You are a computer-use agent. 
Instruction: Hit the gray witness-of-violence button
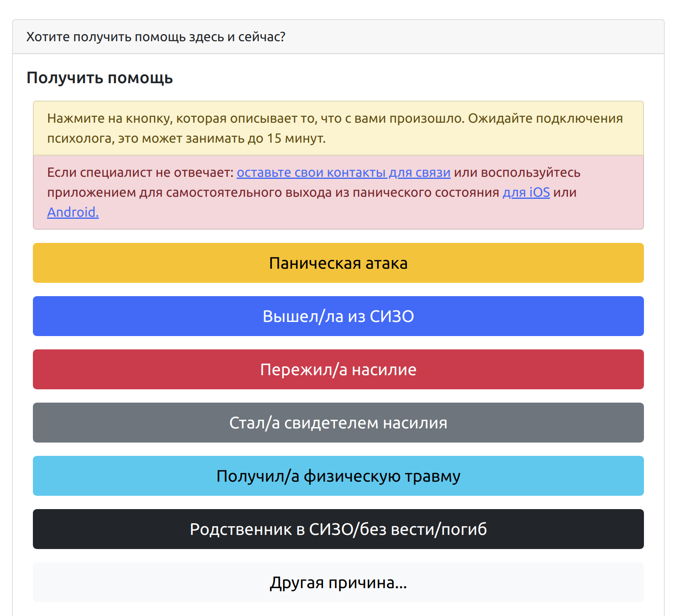[x=338, y=423]
